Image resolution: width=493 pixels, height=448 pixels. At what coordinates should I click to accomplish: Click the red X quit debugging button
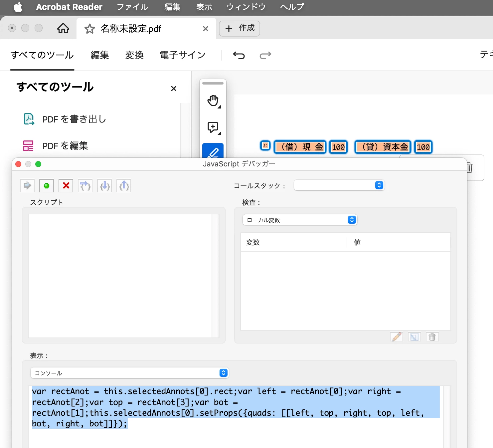point(66,186)
